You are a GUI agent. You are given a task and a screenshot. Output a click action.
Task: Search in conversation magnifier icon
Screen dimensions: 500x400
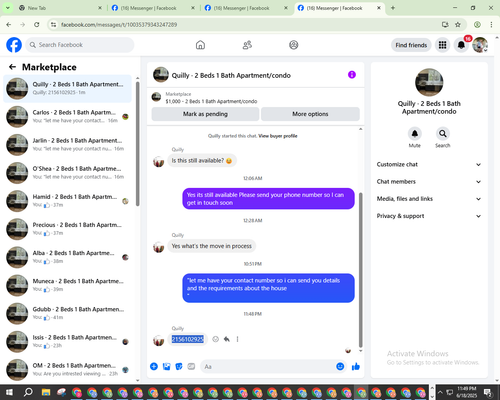[443, 134]
